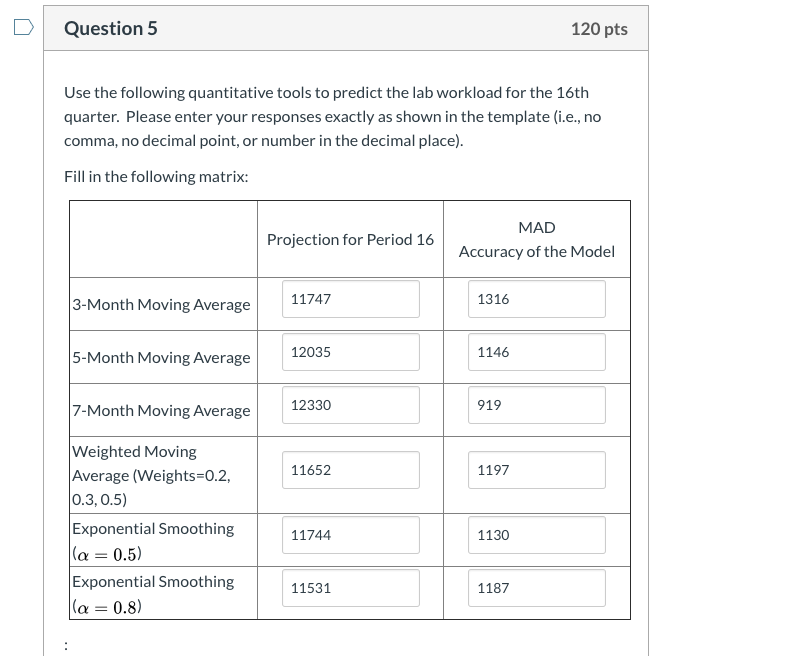Edit alpha 0.5 smoothing MAD field 1130
This screenshot has height=656, width=797.
click(537, 535)
